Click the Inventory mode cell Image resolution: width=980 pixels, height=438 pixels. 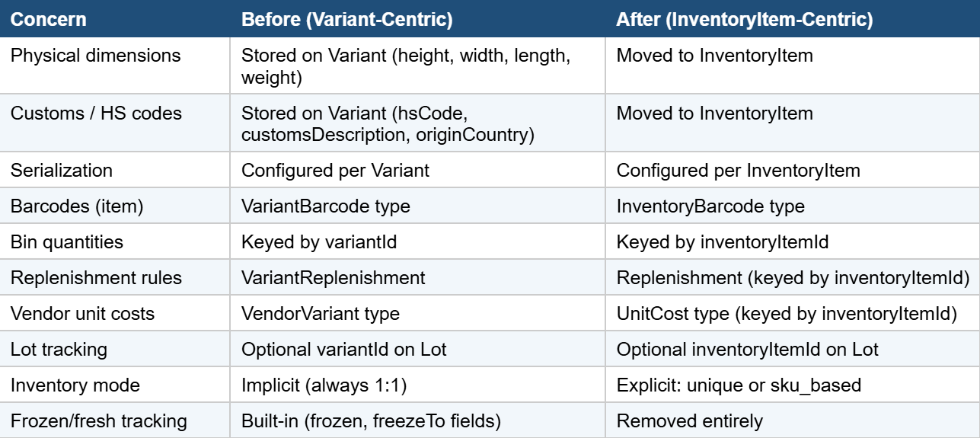115,385
